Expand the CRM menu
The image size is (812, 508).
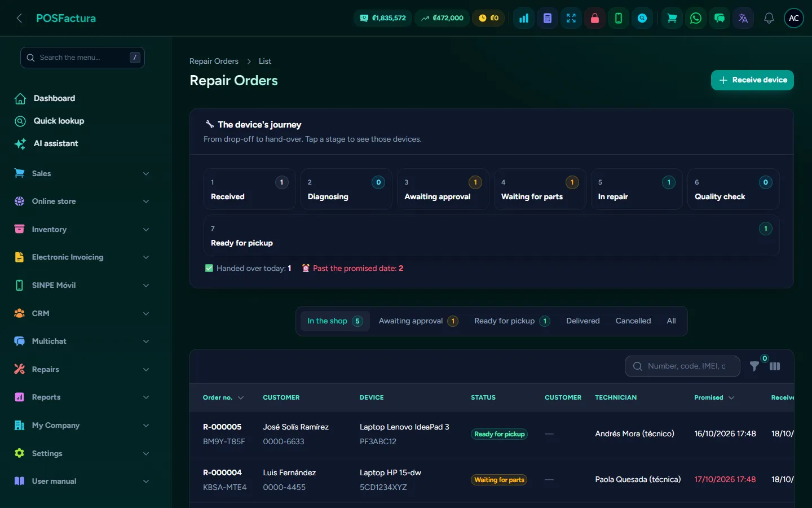pos(82,313)
